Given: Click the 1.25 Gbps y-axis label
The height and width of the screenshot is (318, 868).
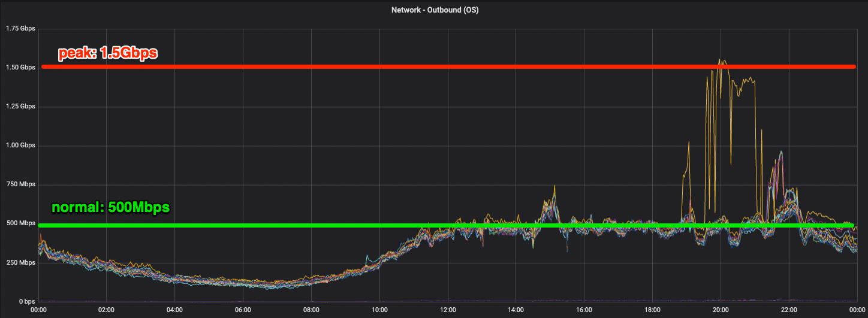Looking at the screenshot, I should tap(20, 107).
